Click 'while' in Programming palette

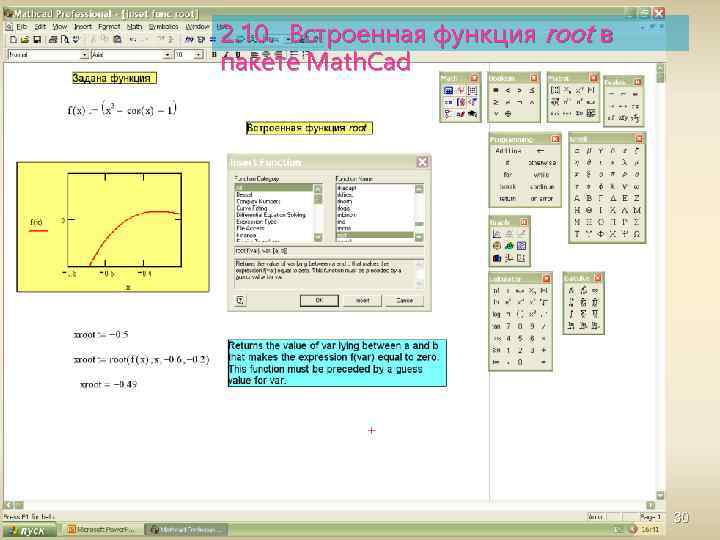(541, 174)
